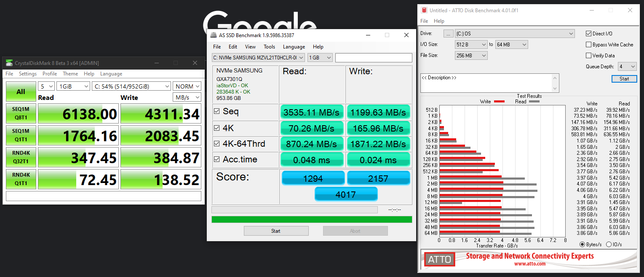Open the NVMe SAMSUNG drive dropdown
The image size is (644, 277).
coord(258,57)
